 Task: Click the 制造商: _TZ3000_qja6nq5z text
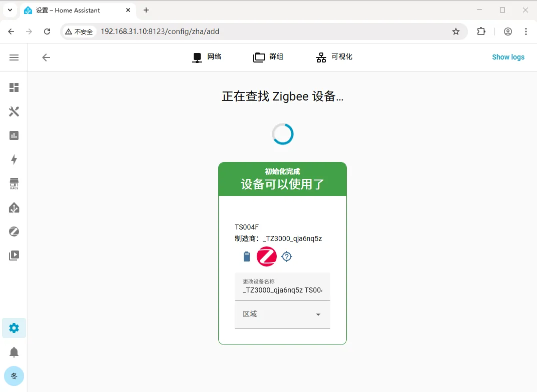[278, 238]
